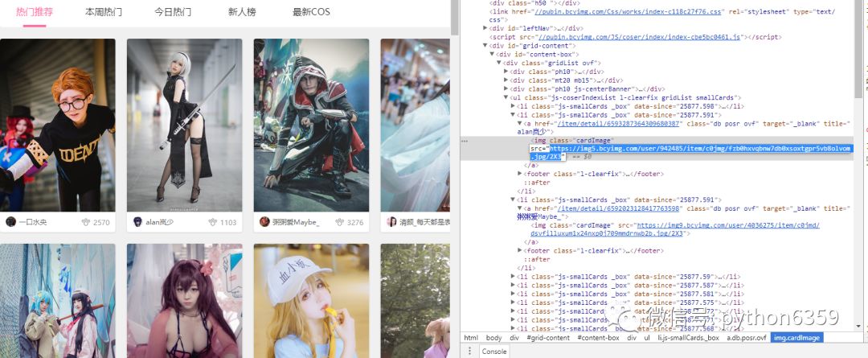This screenshot has height=358, width=868.
Task: Open user profile link 一口水央
Action: (33, 222)
